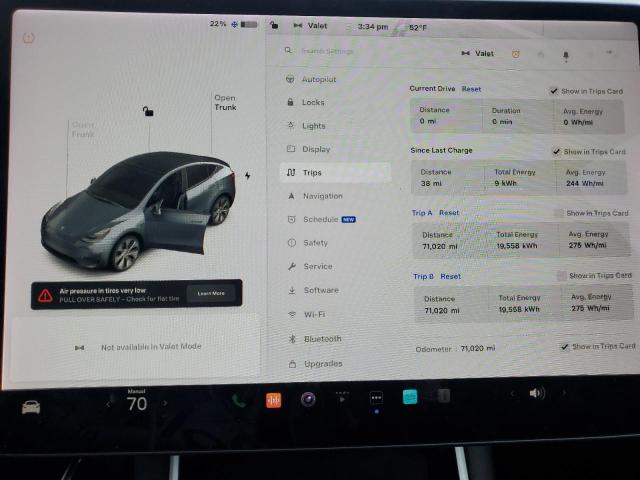Image resolution: width=640 pixels, height=480 pixels.
Task: Tap the Valet profile in settings header
Action: (478, 53)
